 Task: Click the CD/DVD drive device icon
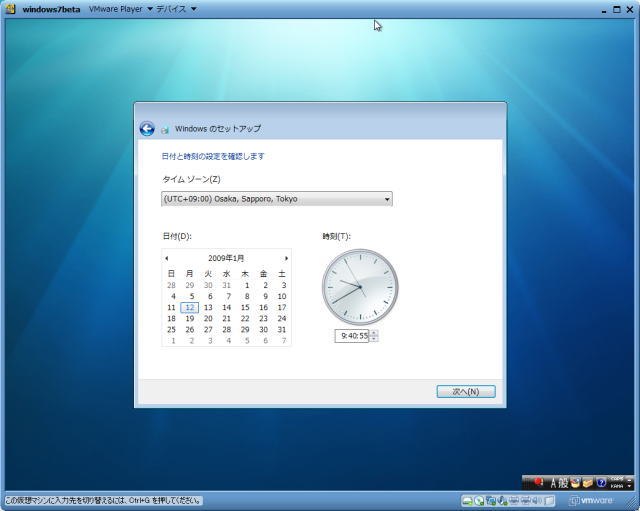coord(479,501)
